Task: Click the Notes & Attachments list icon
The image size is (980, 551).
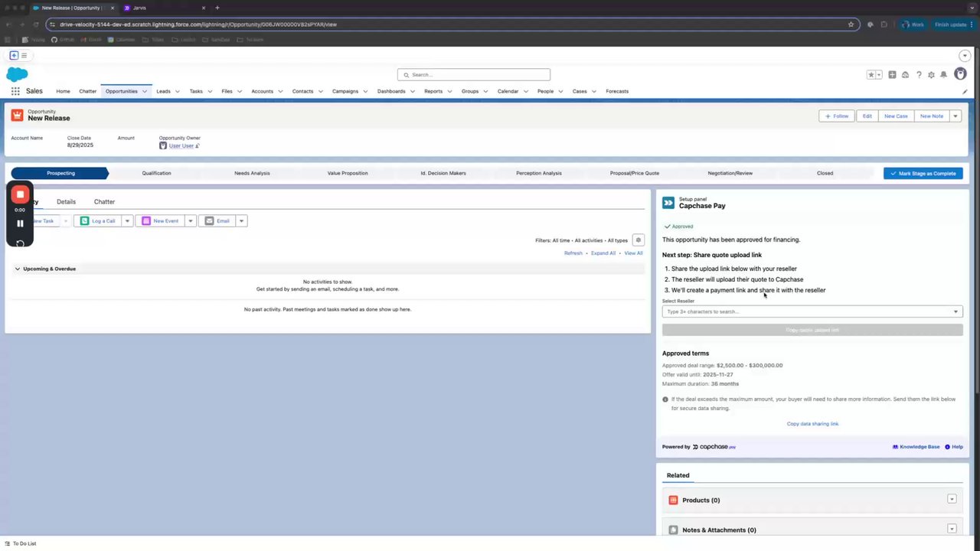Action: (x=674, y=530)
